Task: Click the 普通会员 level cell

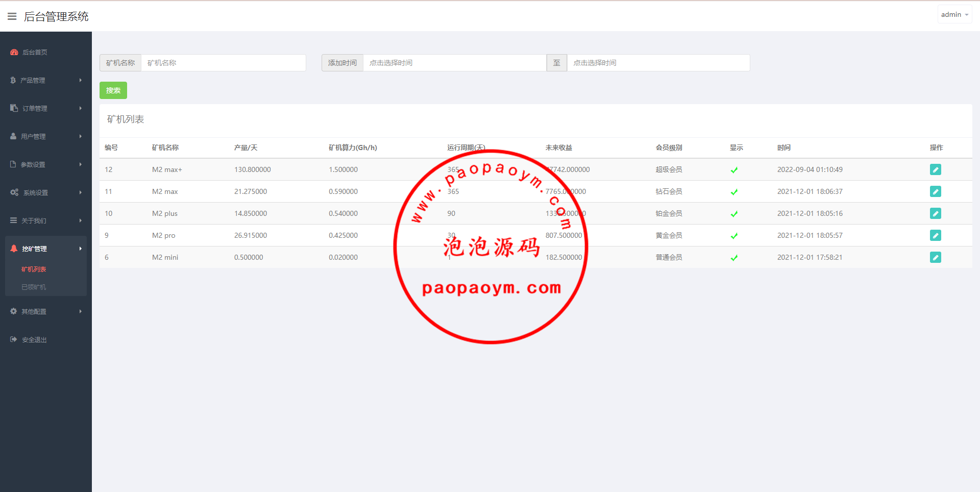Action: (669, 257)
